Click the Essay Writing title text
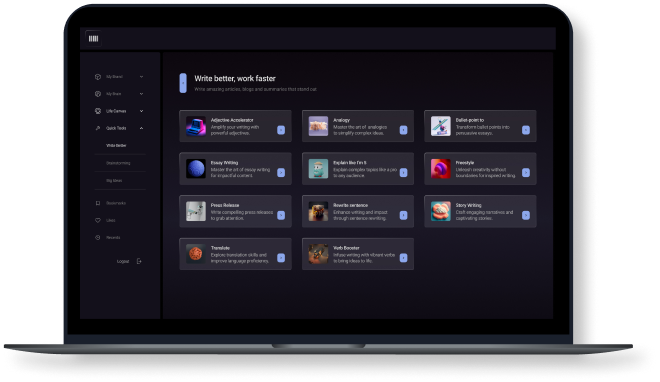 click(x=224, y=163)
